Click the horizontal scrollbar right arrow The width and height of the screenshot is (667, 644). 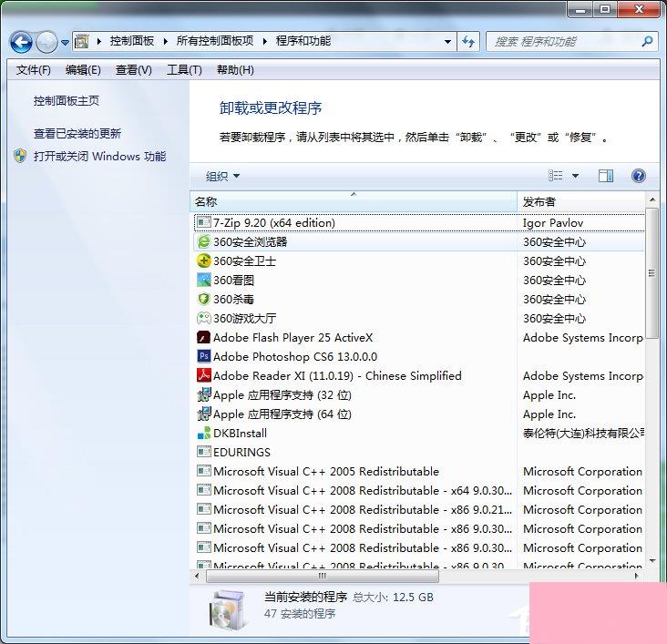point(636,576)
